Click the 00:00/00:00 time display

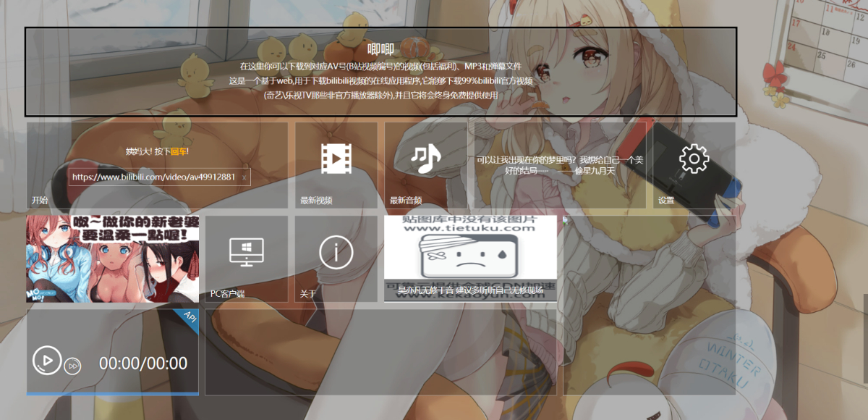143,364
